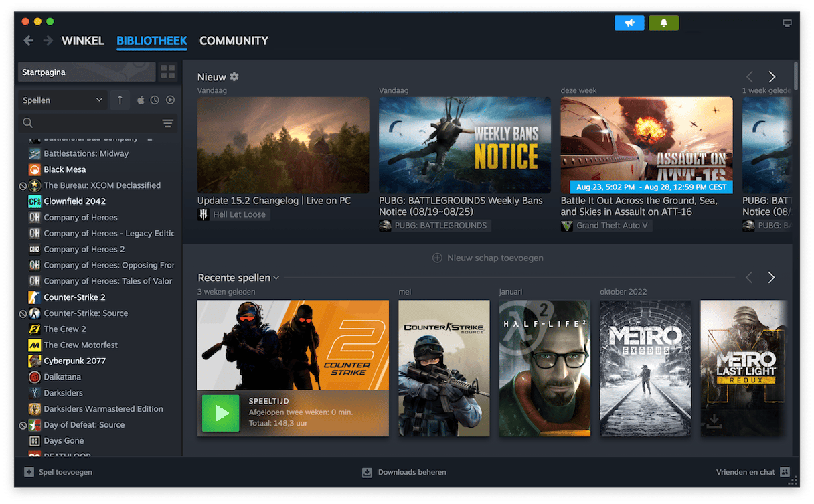Open the Update 15.2 Changelog news thumbnail
This screenshot has width=814, height=504.
283,145
